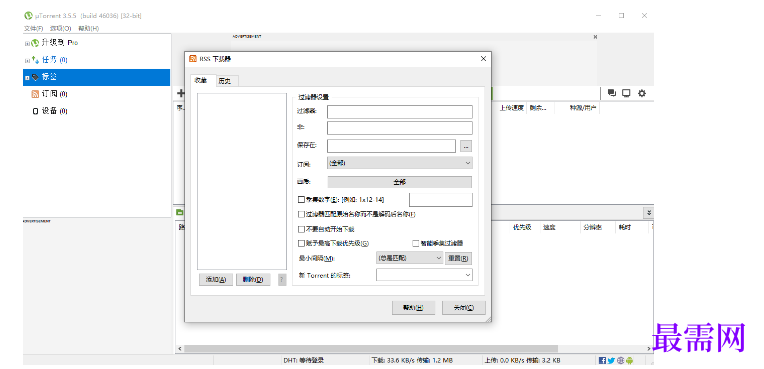Click into the 过滤器 input field
Screen dimensions: 764x369
pos(400,112)
